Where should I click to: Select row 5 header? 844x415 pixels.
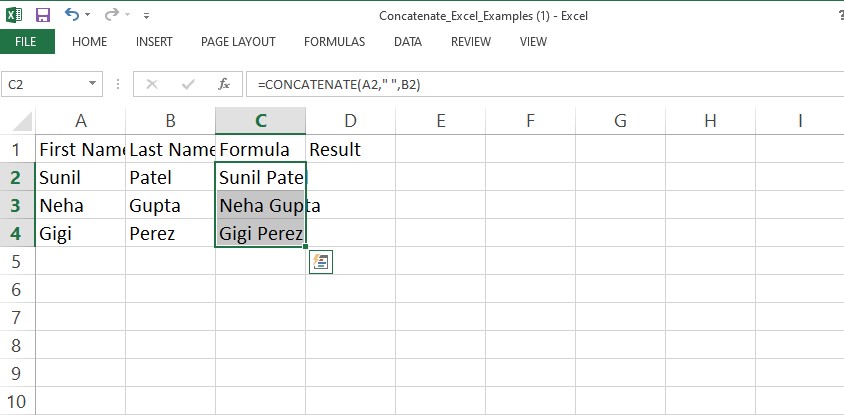coord(17,261)
